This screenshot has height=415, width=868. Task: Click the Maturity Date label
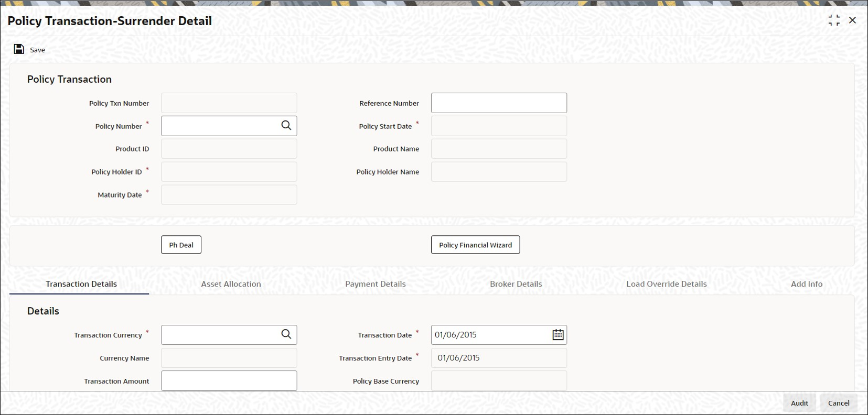tap(120, 195)
